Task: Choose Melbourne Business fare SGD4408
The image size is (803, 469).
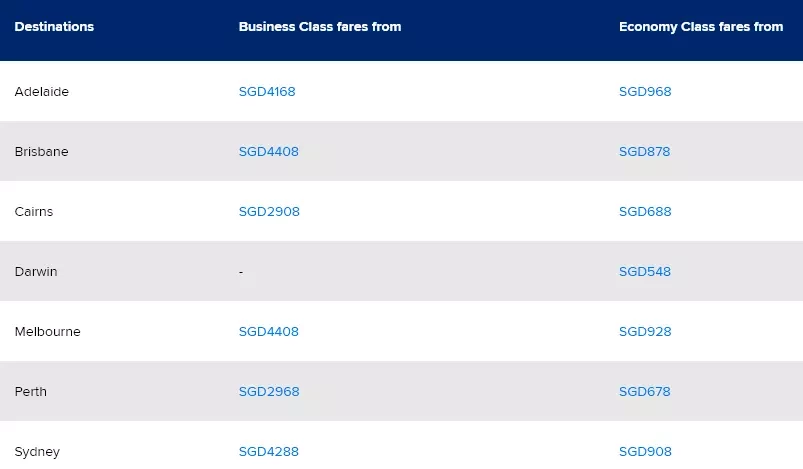Action: point(268,331)
